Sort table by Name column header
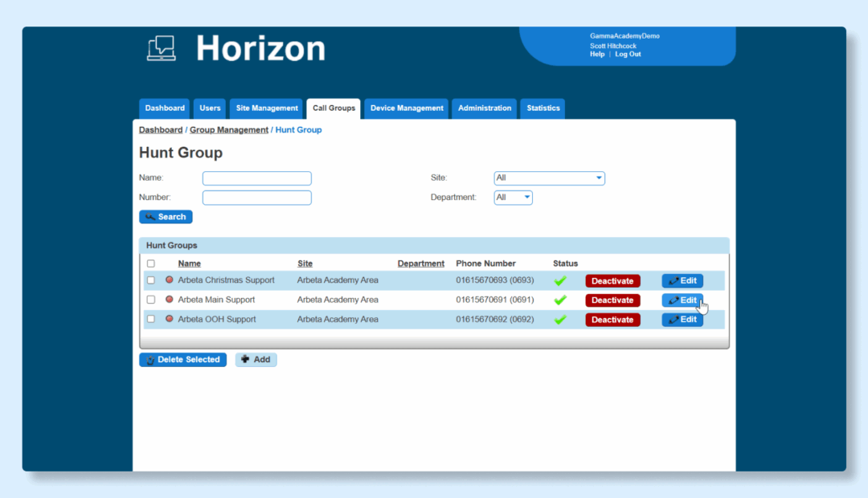The image size is (868, 498). 190,263
